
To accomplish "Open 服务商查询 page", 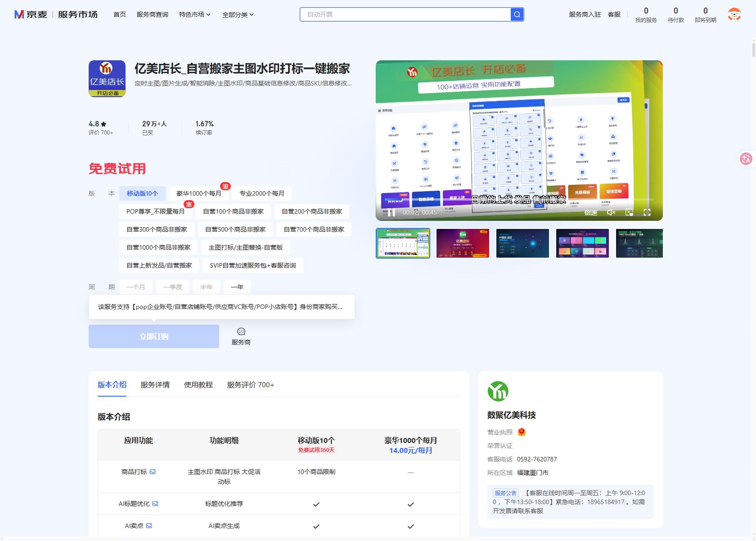I will [153, 14].
